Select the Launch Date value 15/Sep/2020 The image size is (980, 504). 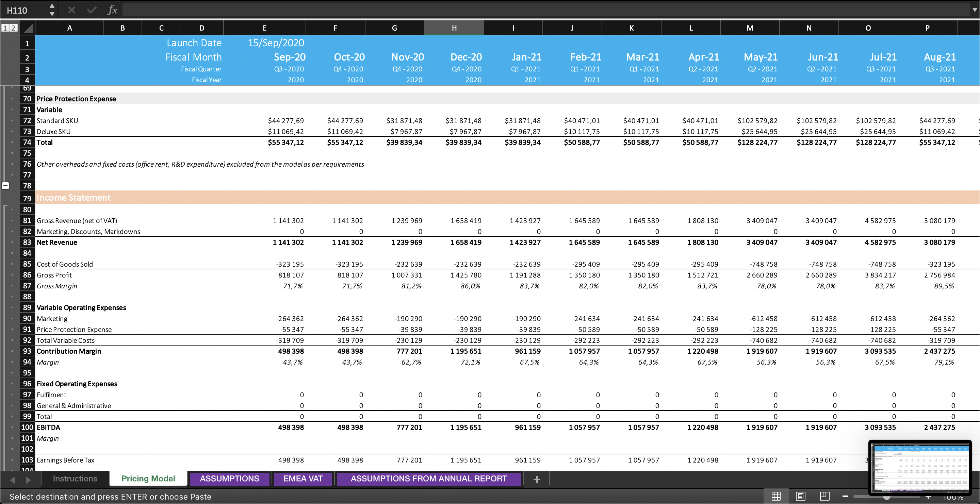(276, 43)
